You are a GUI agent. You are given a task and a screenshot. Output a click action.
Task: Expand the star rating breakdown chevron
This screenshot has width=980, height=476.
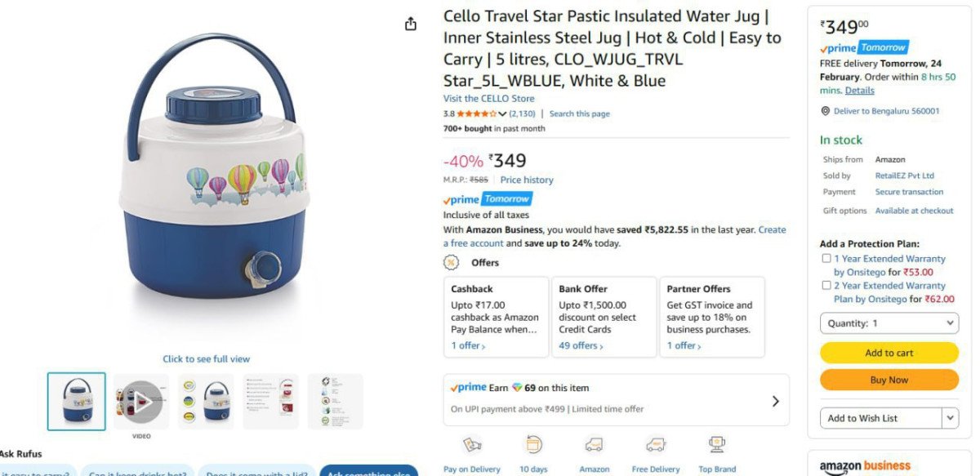coord(502,114)
